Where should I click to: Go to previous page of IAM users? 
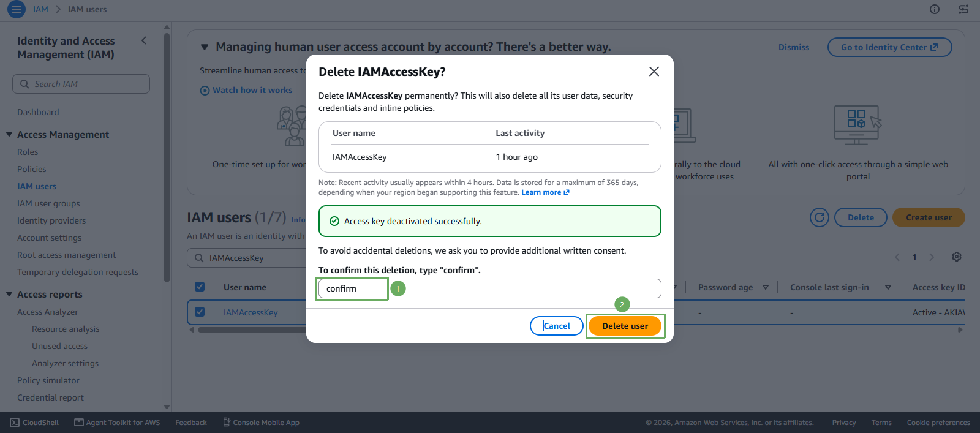[x=897, y=257]
